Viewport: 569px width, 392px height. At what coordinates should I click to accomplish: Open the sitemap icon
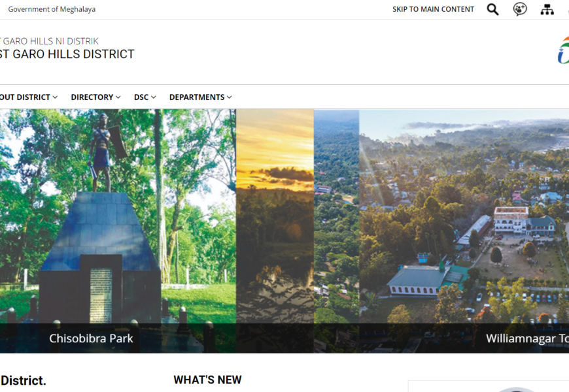click(547, 9)
